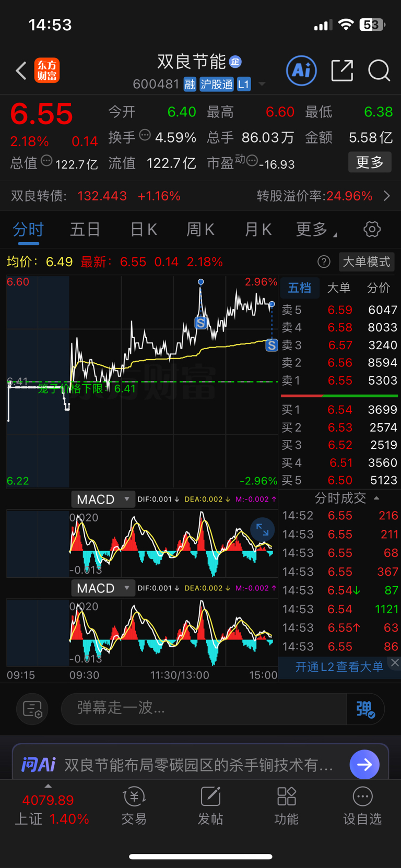Open the search magnifier icon
This screenshot has width=401, height=868.
point(379,70)
